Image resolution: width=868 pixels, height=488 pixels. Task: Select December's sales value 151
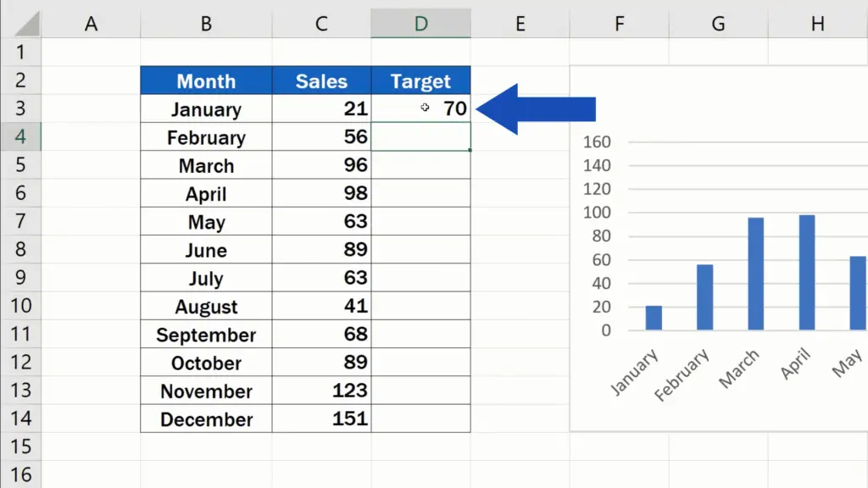tap(350, 419)
